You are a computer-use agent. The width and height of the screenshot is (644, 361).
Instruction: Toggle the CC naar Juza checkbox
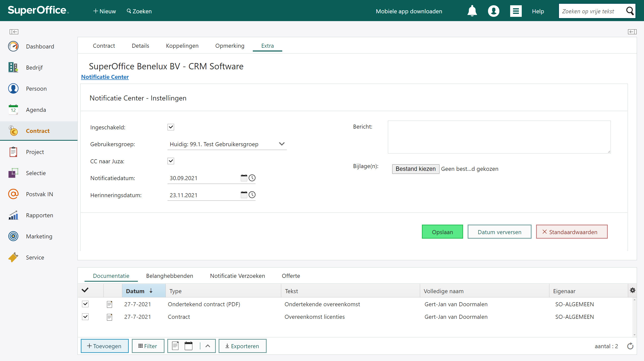coord(171,161)
